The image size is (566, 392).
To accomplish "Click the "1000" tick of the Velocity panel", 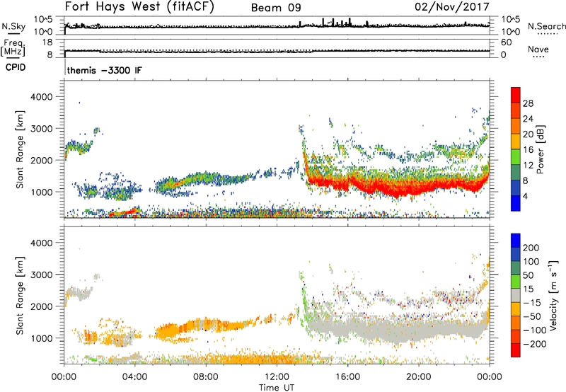I will coord(42,338).
